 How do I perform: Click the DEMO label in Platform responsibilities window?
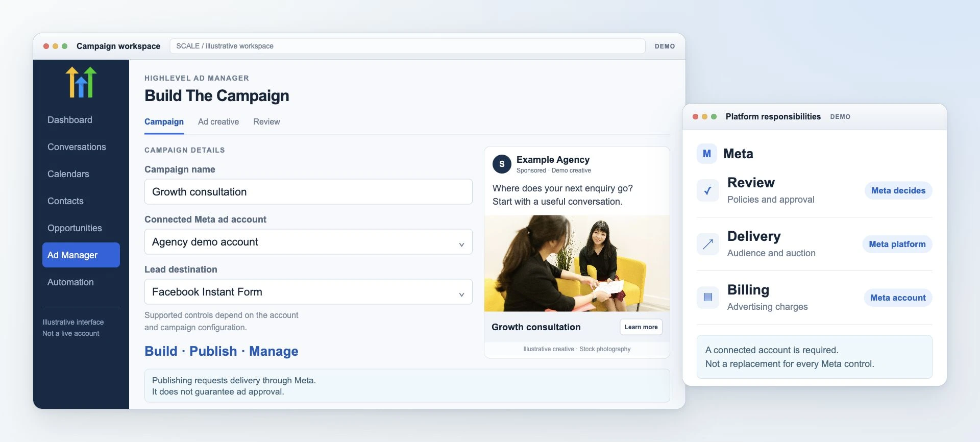pos(840,117)
